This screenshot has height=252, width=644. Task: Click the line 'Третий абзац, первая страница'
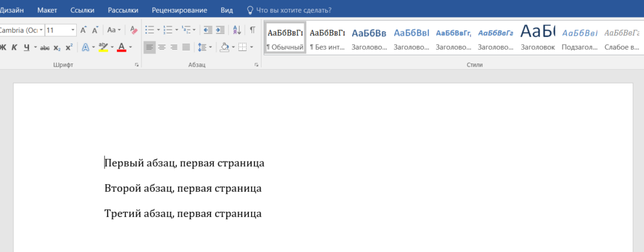pyautogui.click(x=183, y=214)
